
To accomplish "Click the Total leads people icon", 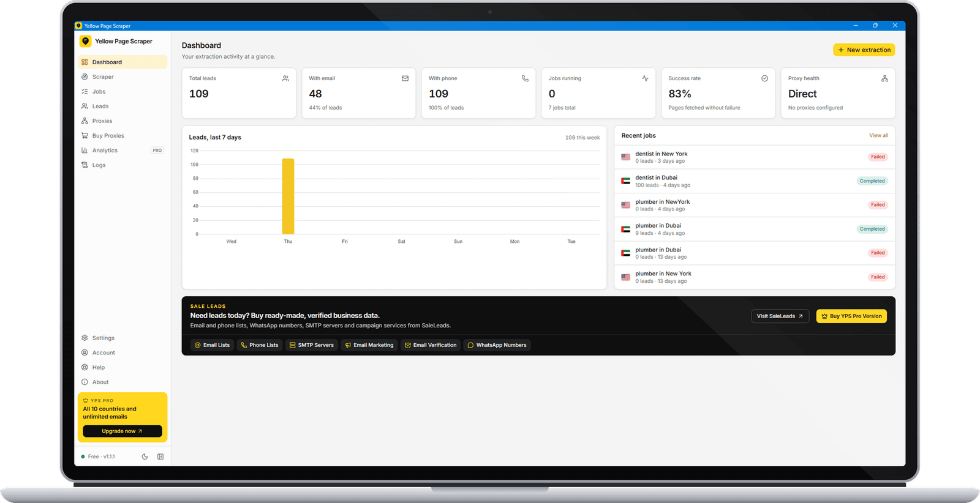I will pyautogui.click(x=285, y=78).
